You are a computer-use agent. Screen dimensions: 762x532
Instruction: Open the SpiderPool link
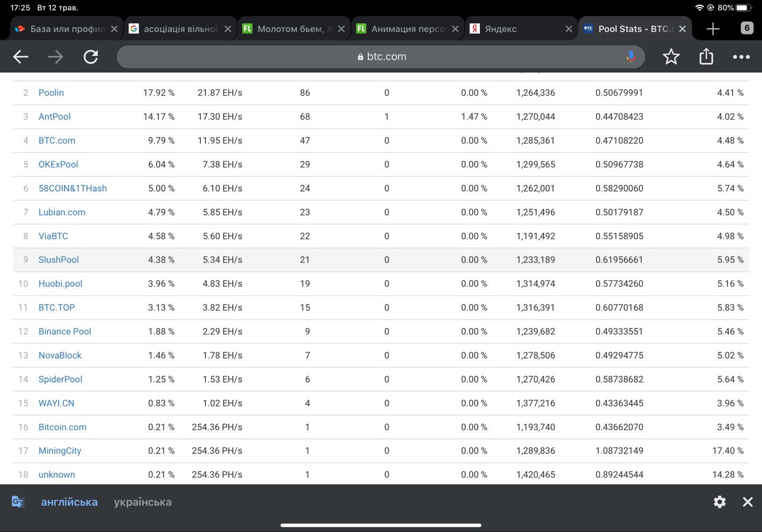point(61,379)
